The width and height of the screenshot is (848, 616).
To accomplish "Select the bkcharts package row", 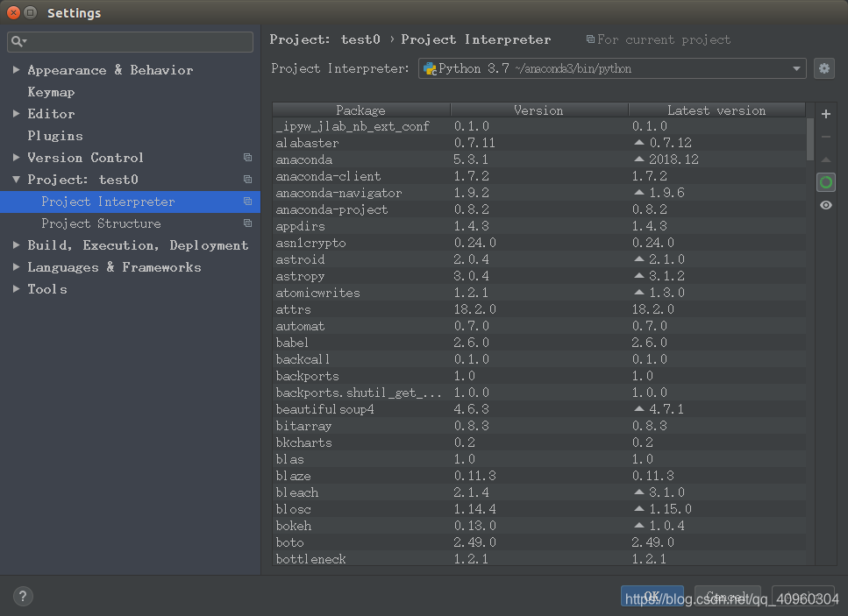I will click(539, 443).
